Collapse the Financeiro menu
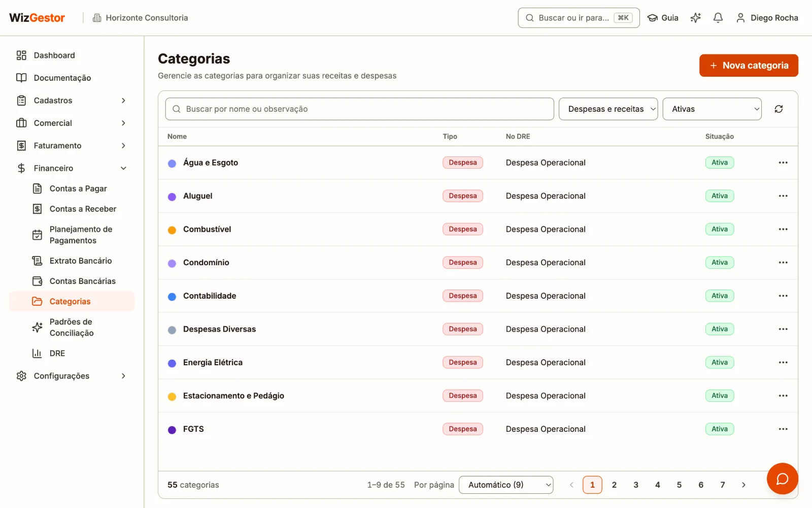The height and width of the screenshot is (508, 812). click(72, 168)
